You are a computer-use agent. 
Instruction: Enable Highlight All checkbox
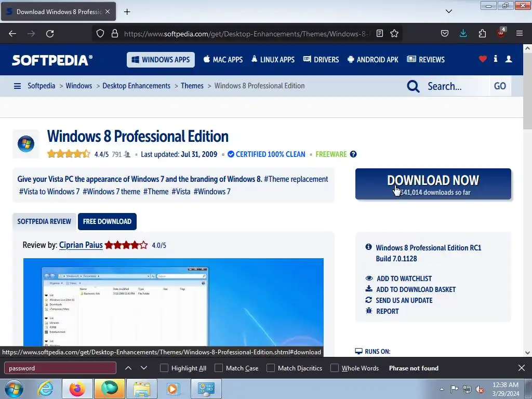pos(164,368)
